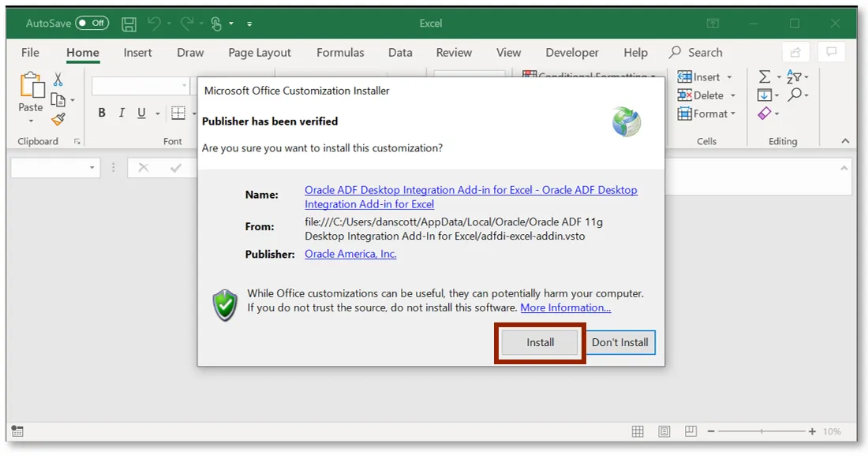This screenshot has width=868, height=462.
Task: Open the Oracle ADF Desktop Integration name link
Action: 471,197
